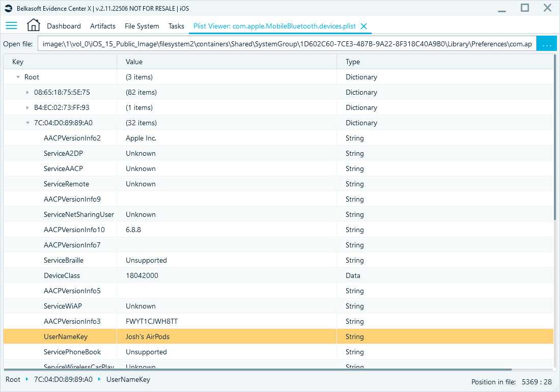Expand the 08:65:18:75:5E:75 dictionary

point(27,93)
